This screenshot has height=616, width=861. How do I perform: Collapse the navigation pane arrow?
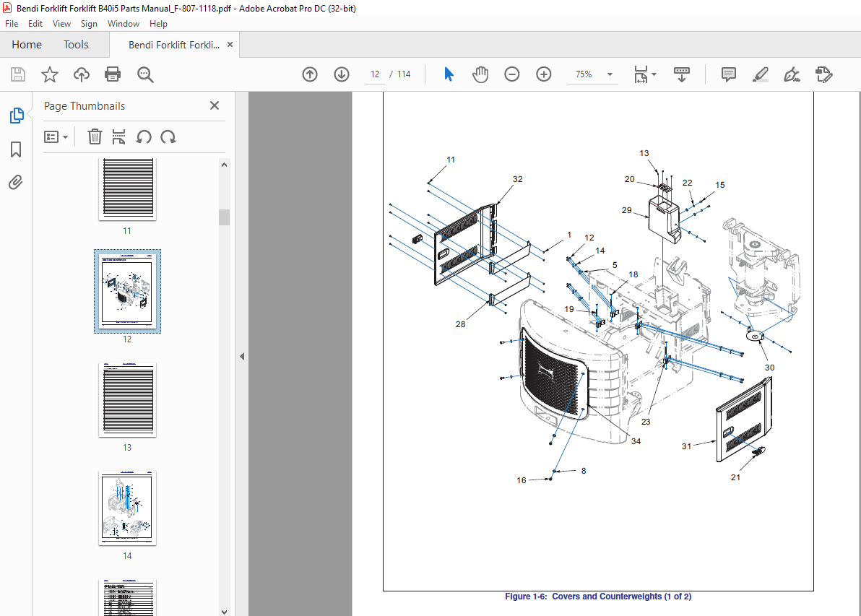[x=242, y=356]
